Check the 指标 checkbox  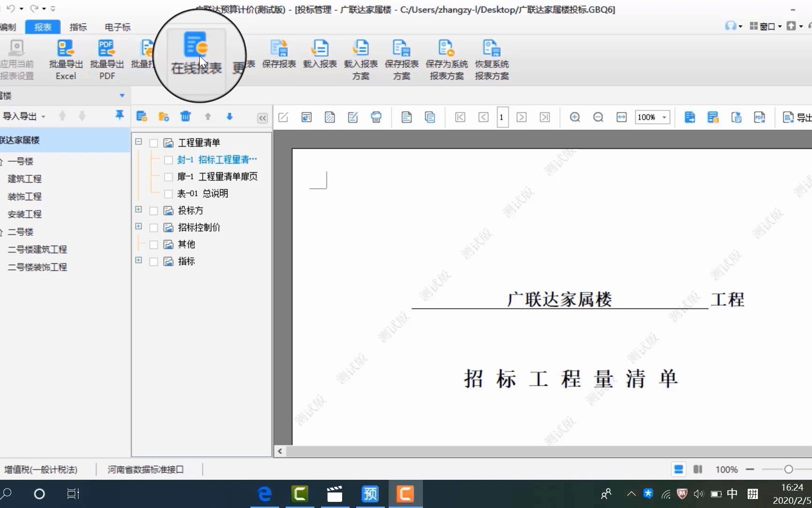point(153,262)
